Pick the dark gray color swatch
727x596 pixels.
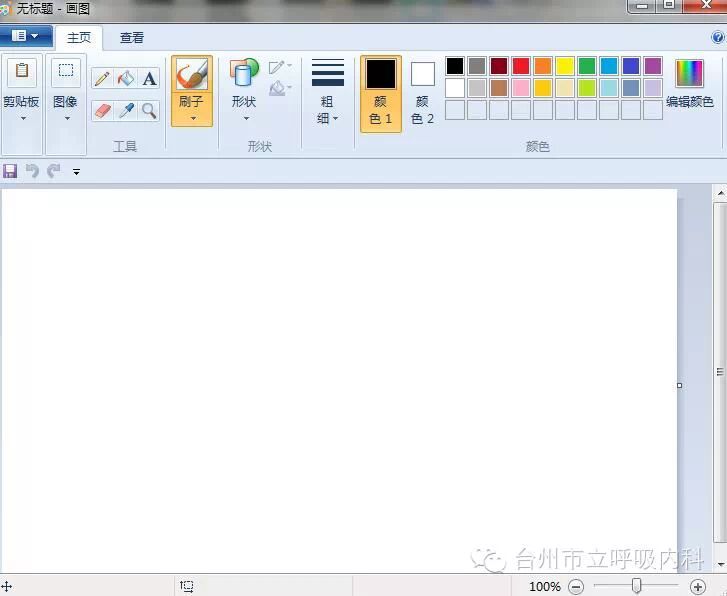pos(477,66)
